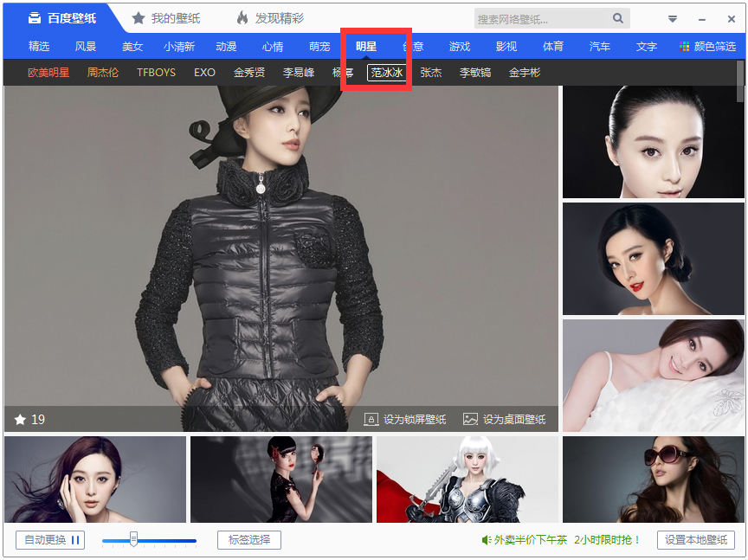748x560 pixels.
Task: Open the main menu dropdown arrow in title bar
Action: click(673, 19)
